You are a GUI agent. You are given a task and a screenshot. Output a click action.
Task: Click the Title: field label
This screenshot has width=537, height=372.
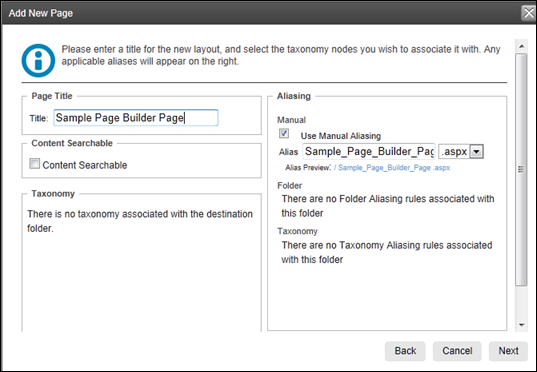pyautogui.click(x=39, y=119)
